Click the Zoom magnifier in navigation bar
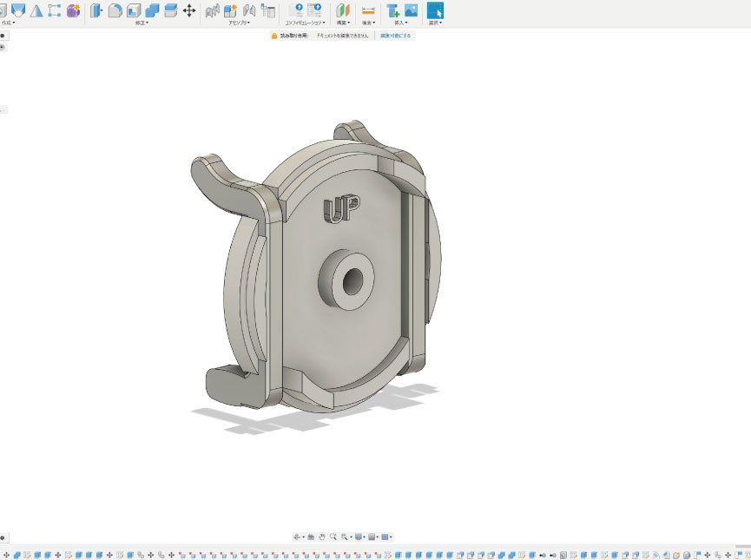The width and height of the screenshot is (751, 560). coord(333,537)
